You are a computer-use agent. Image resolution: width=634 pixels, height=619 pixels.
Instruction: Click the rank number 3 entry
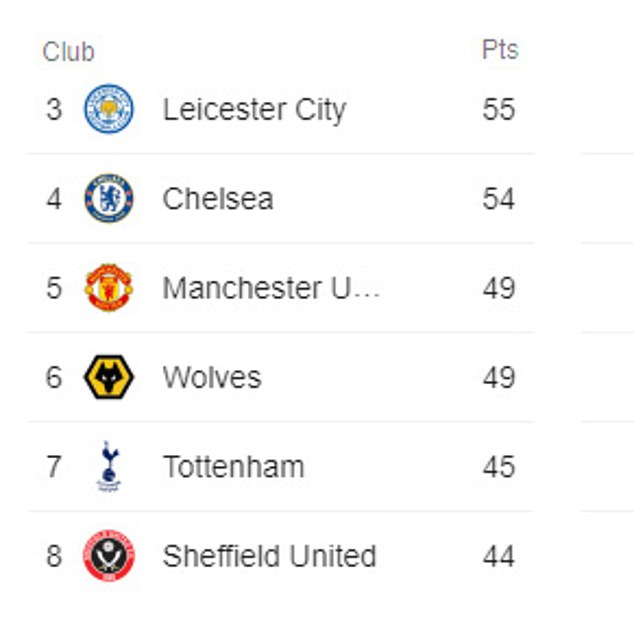[x=54, y=109]
